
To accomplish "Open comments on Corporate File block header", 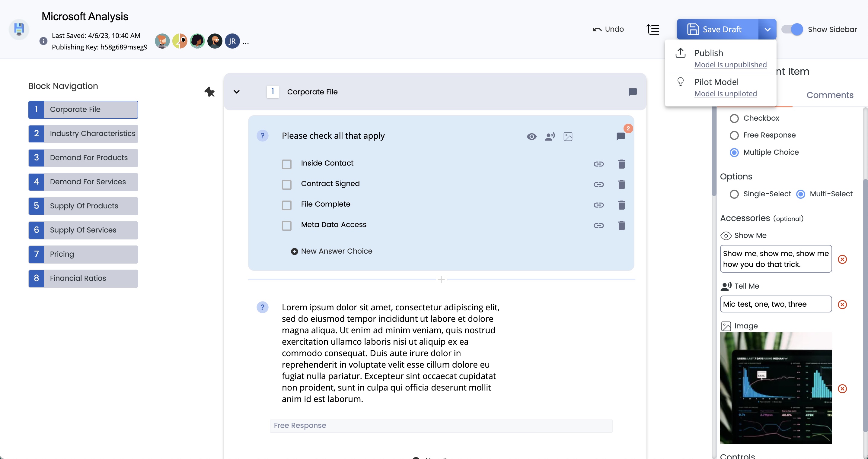I will click(x=633, y=92).
